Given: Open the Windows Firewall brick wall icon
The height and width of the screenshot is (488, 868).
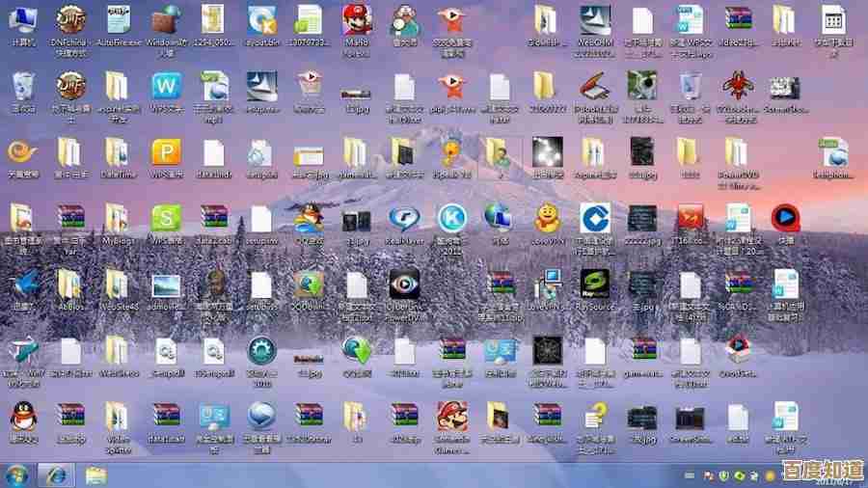Looking at the screenshot, I should (x=165, y=21).
